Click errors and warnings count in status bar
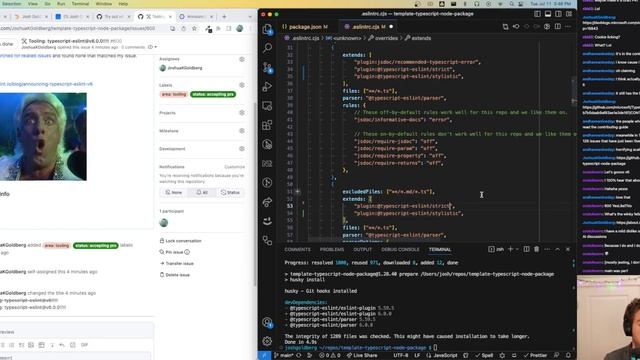The height and width of the screenshot is (360, 640). pos(330,356)
